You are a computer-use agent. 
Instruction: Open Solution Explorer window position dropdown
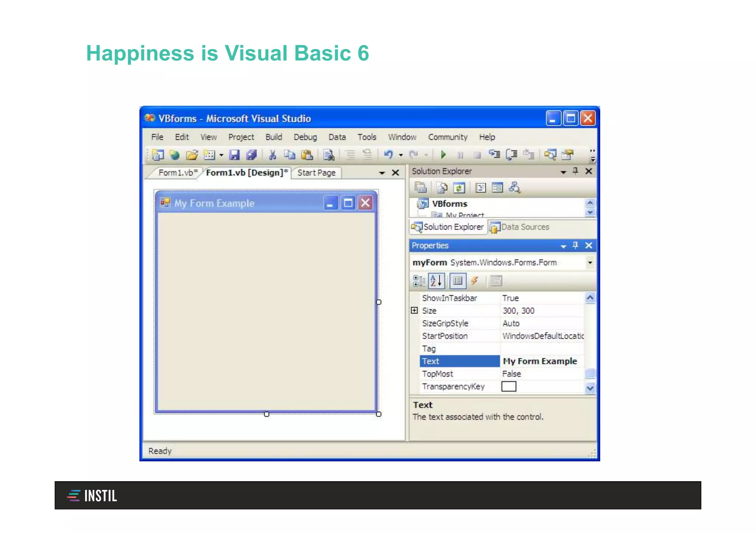pyautogui.click(x=563, y=172)
